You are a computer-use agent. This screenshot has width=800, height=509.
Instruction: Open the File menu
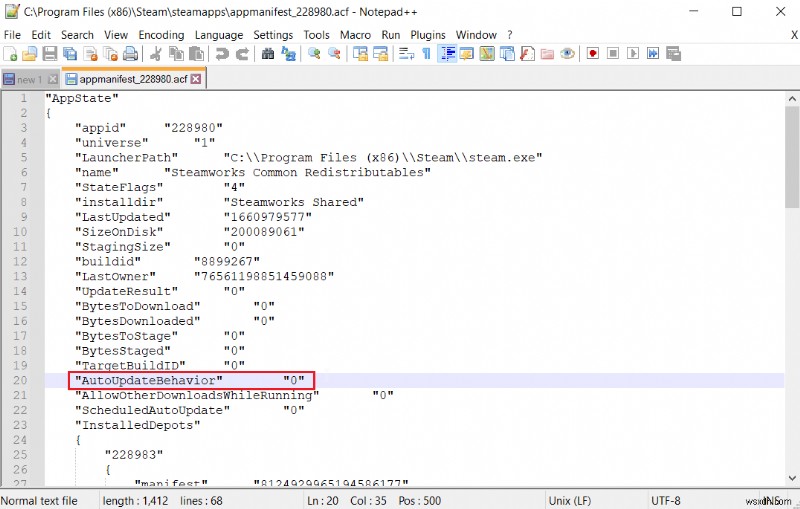click(12, 35)
